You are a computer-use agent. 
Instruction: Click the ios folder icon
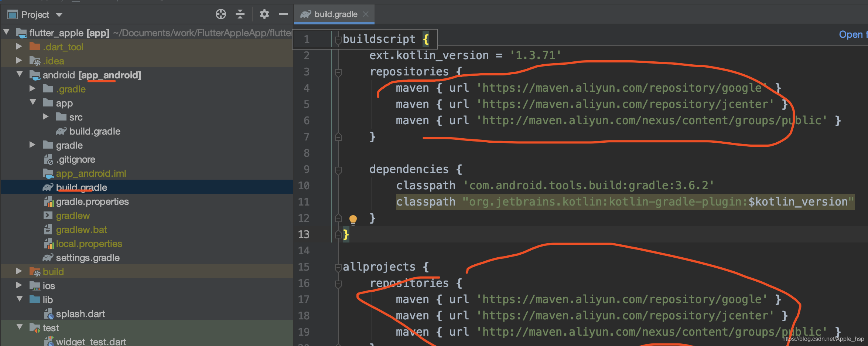tap(35, 286)
